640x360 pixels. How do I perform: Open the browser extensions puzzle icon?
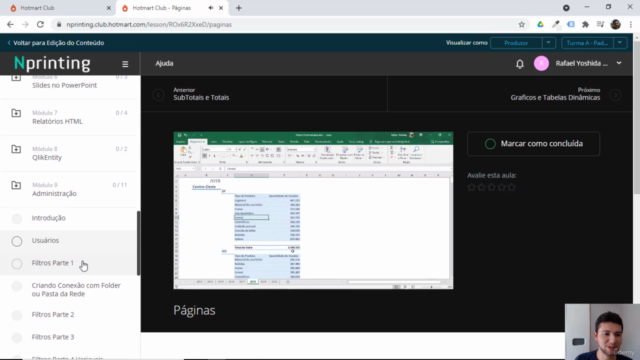pos(585,24)
